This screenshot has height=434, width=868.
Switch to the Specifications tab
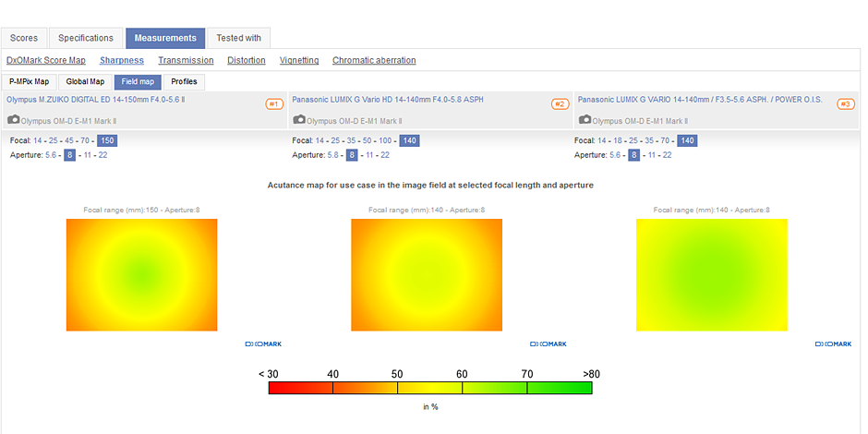(x=86, y=38)
